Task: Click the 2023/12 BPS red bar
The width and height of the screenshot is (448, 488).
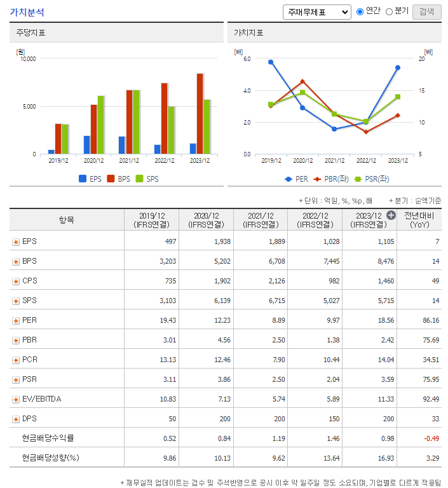Action: [x=200, y=114]
